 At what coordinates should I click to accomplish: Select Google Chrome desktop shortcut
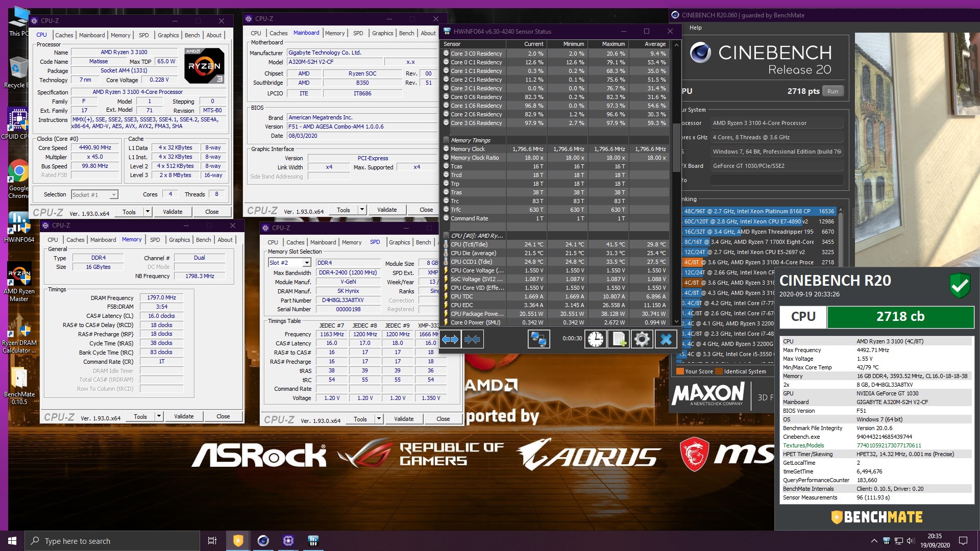click(18, 179)
